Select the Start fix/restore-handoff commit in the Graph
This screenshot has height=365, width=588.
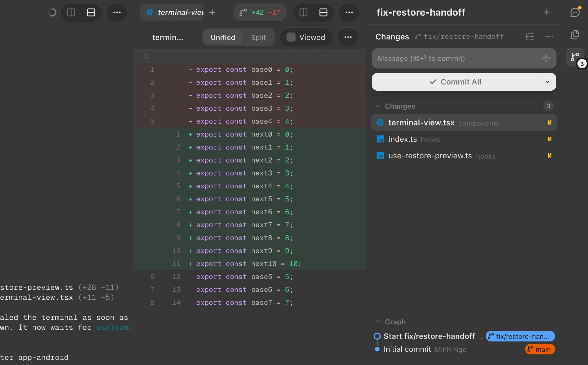coord(429,336)
